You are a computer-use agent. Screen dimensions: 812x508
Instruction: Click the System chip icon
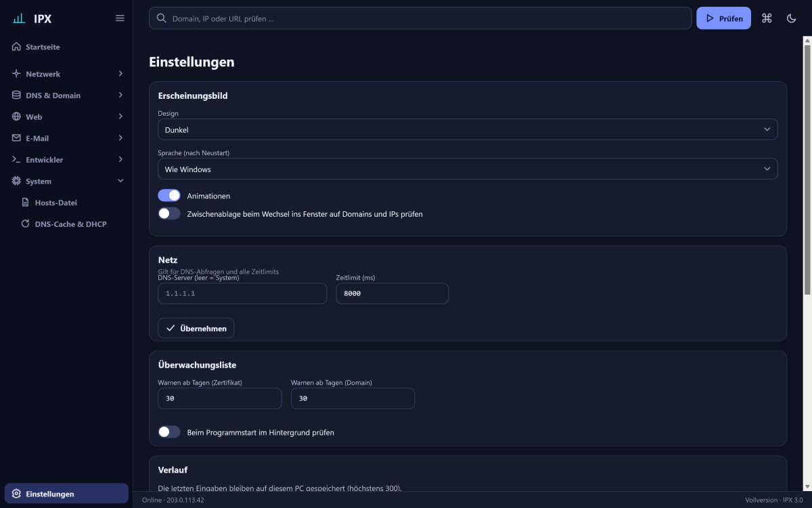(16, 181)
